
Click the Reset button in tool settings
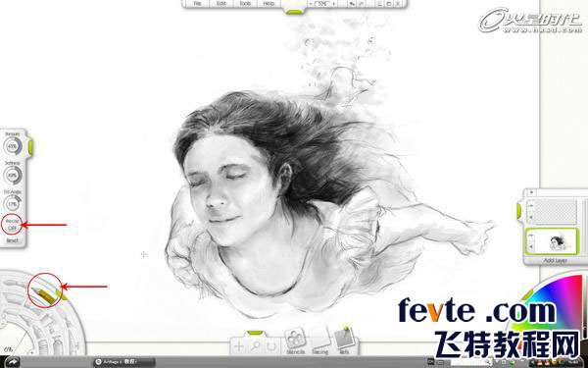point(12,240)
